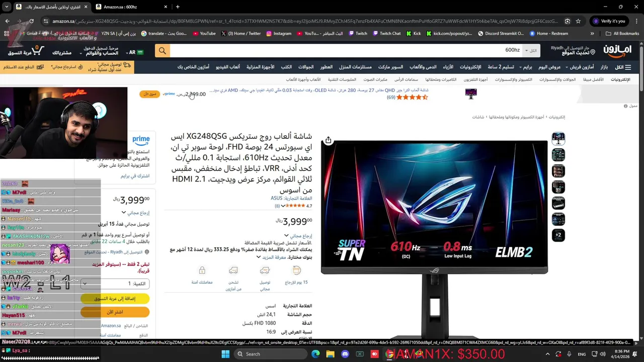Open the Kick bookmark
The height and width of the screenshot is (362, 644).
pos(413,33)
